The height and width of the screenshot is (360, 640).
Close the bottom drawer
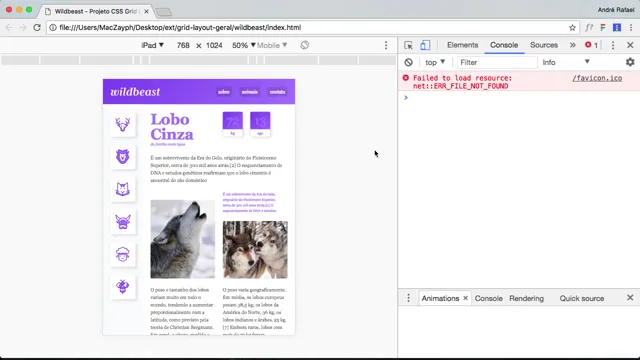(x=630, y=298)
